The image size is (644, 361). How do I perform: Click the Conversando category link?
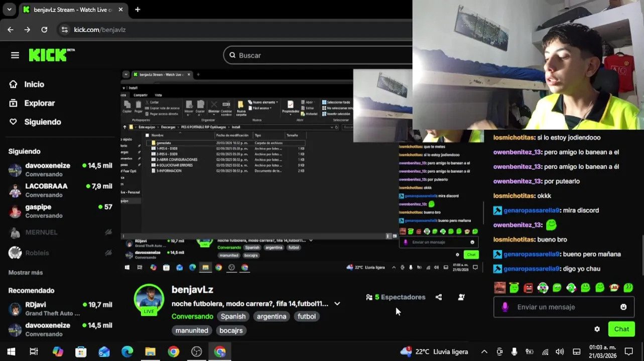(x=192, y=316)
